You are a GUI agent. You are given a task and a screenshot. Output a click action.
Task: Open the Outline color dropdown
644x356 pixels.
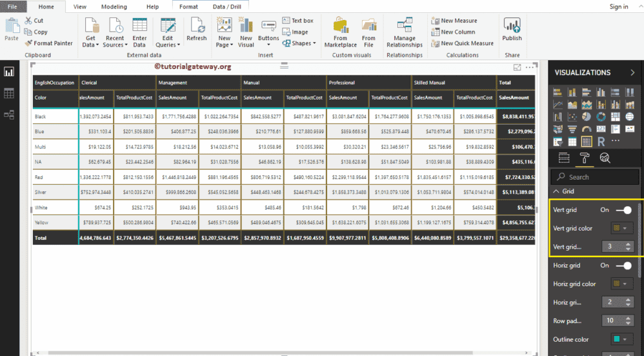point(623,339)
